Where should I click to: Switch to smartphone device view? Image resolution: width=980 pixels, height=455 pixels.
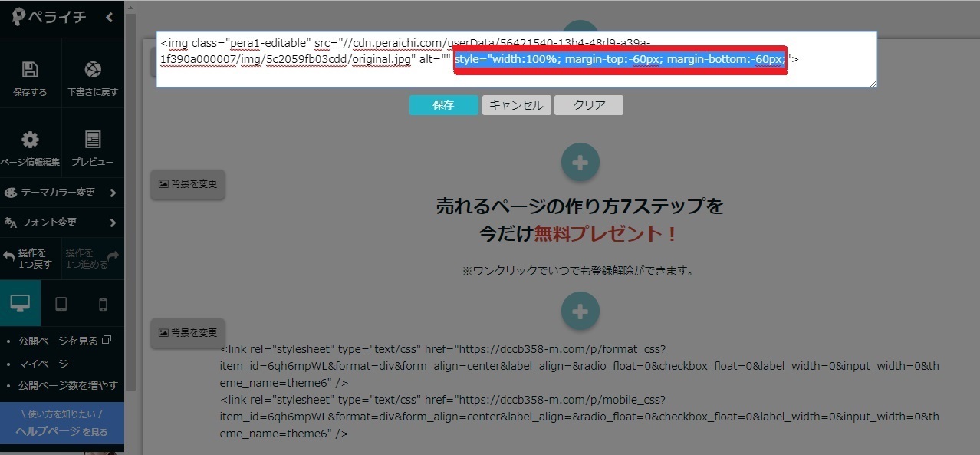103,304
